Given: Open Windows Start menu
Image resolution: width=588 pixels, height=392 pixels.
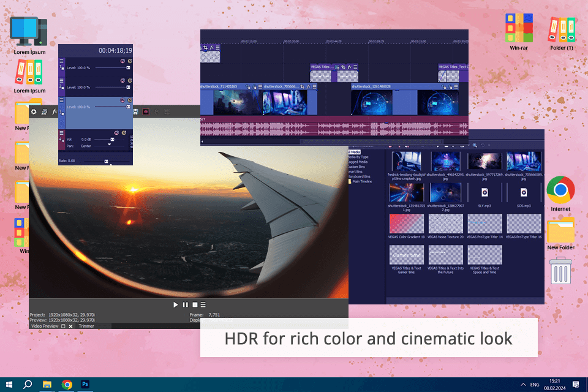Looking at the screenshot, I should (x=9, y=385).
